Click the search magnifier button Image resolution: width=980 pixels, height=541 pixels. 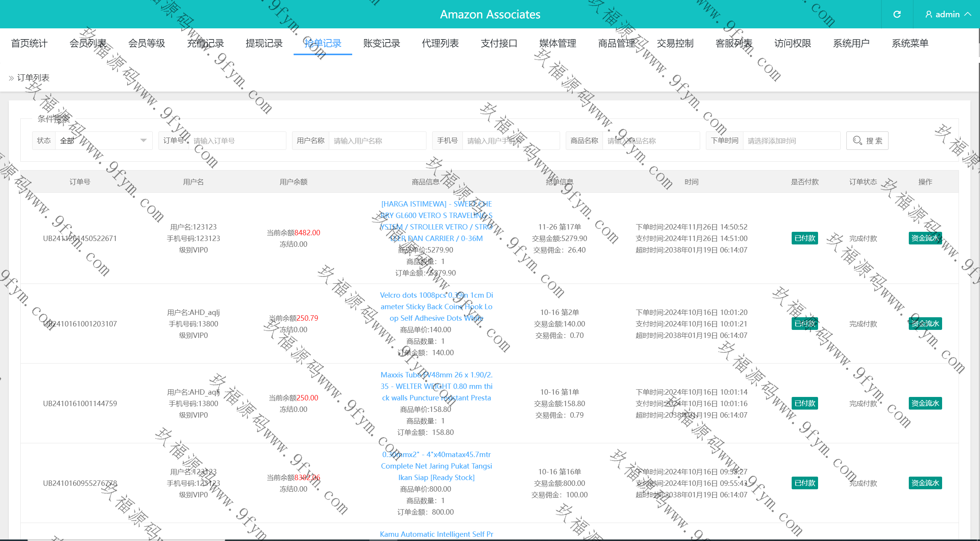tap(867, 141)
